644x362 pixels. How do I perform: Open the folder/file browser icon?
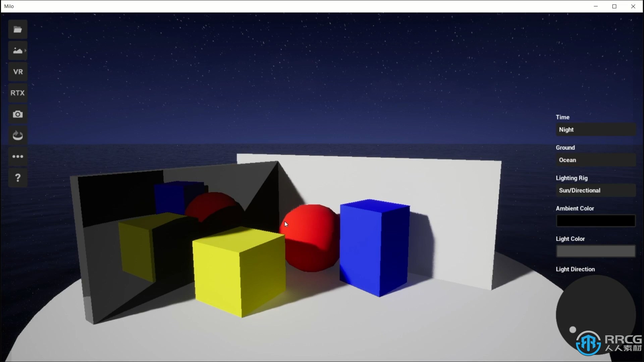click(x=18, y=29)
